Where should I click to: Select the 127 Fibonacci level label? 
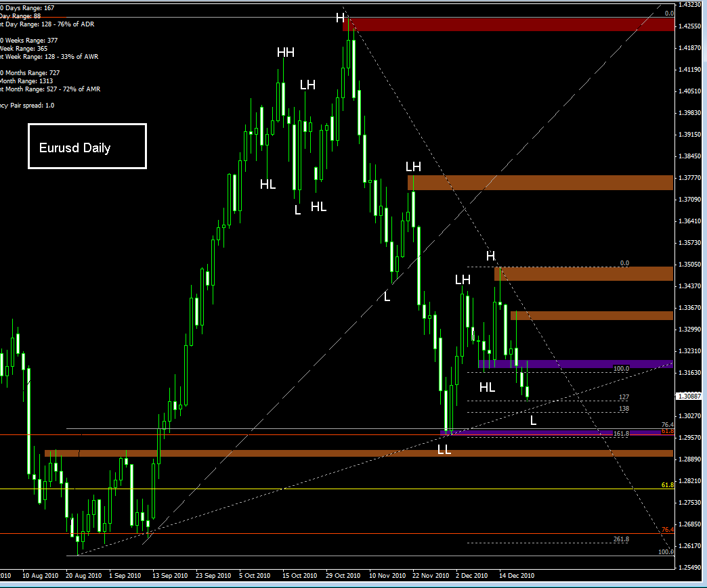coord(624,397)
